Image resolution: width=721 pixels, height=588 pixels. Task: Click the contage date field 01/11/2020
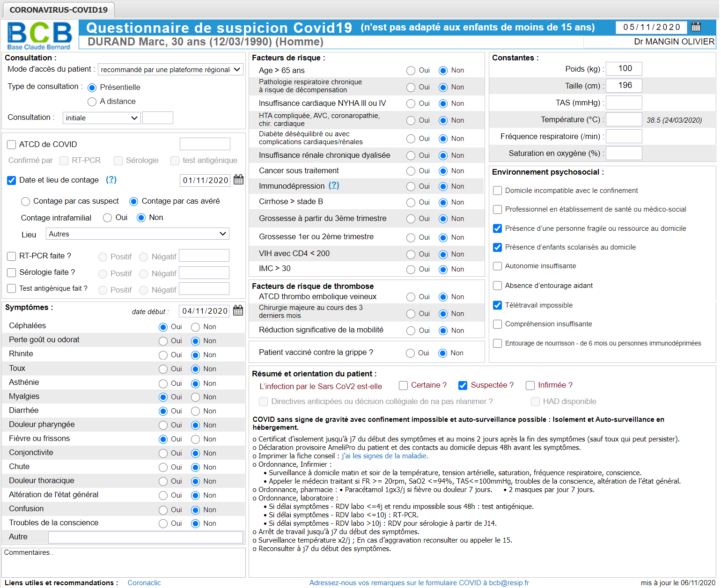(205, 180)
